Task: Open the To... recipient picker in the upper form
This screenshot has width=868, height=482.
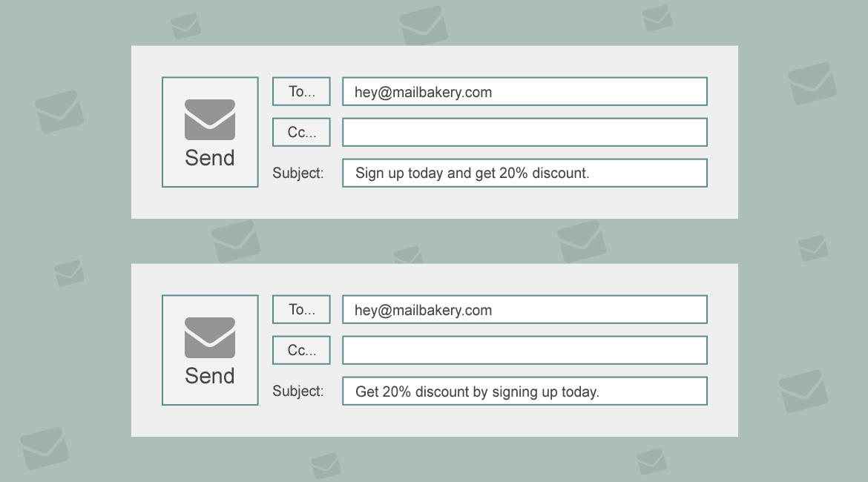Action: [x=301, y=92]
